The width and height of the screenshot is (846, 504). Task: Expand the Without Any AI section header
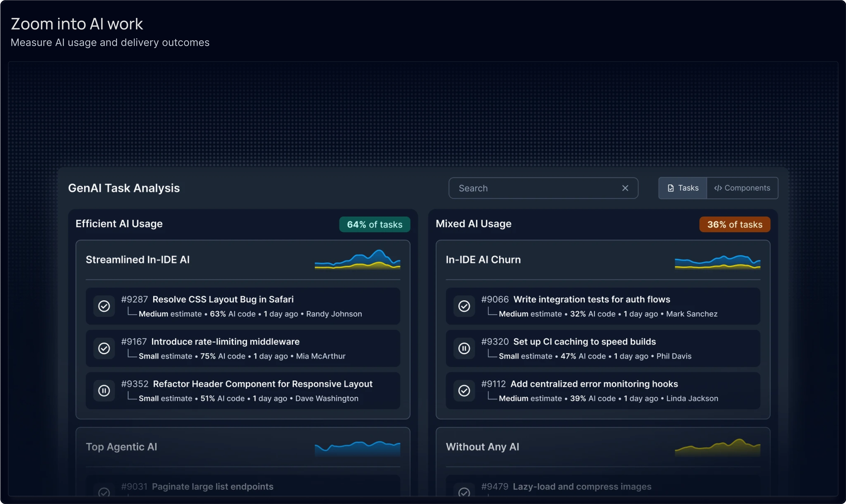coord(482,447)
